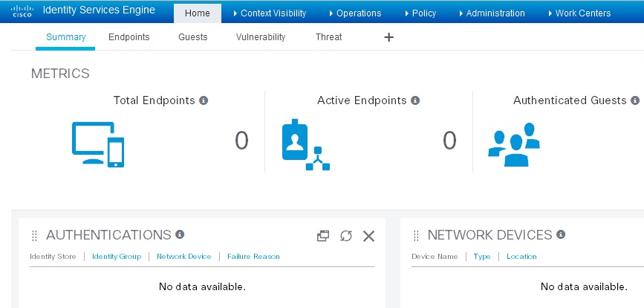Click the Authentications panel drag handle
The height and width of the screenshot is (308, 644).
(x=34, y=236)
